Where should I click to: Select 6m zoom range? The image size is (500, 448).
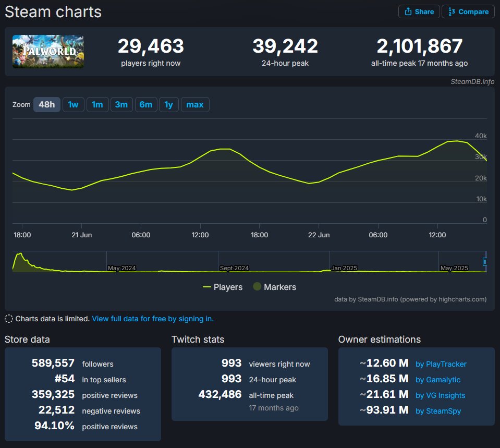click(x=146, y=105)
